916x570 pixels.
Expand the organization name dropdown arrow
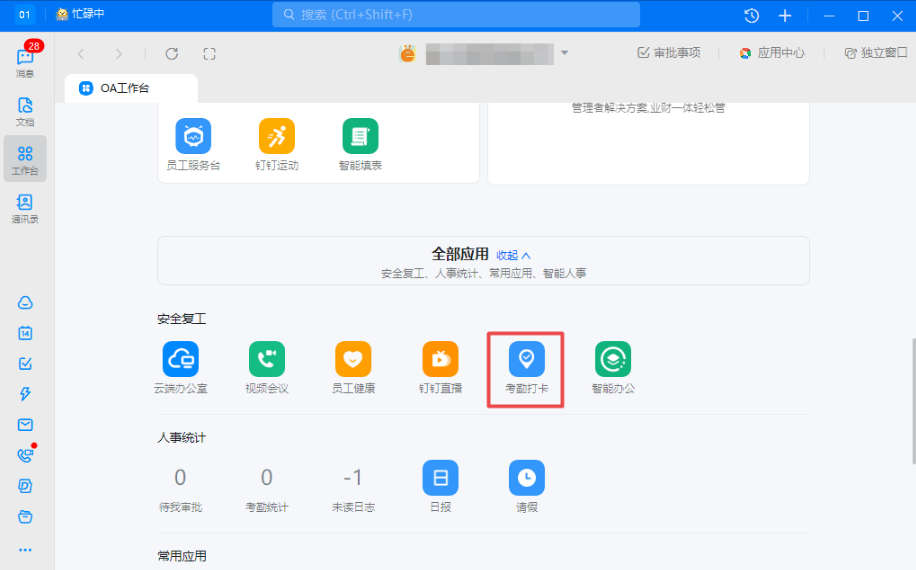click(564, 53)
